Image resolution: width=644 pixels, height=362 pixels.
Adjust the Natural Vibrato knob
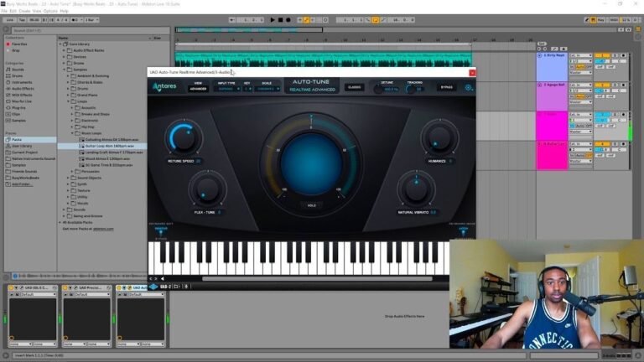click(x=416, y=189)
